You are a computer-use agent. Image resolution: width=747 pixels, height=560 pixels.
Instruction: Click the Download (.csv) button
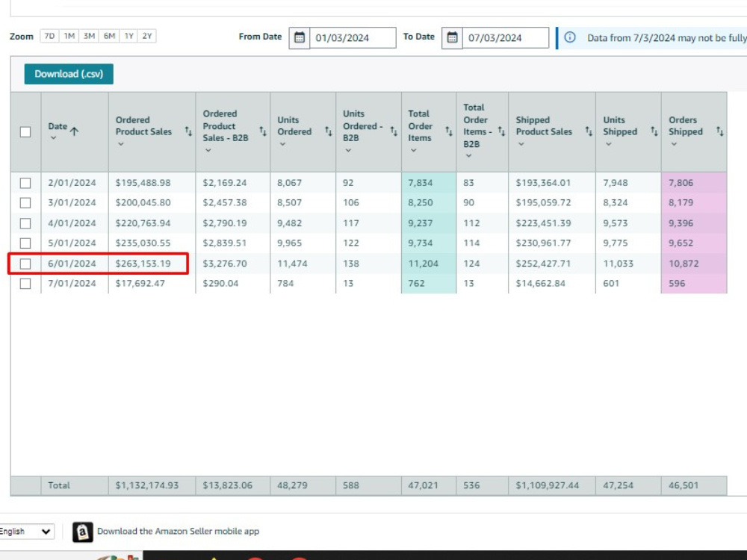69,74
